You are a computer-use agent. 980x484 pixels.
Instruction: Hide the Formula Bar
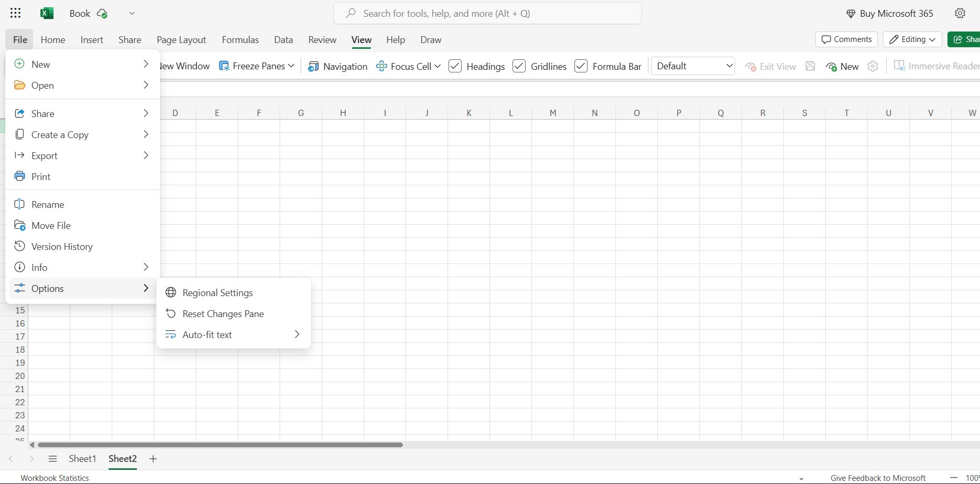[x=581, y=66]
